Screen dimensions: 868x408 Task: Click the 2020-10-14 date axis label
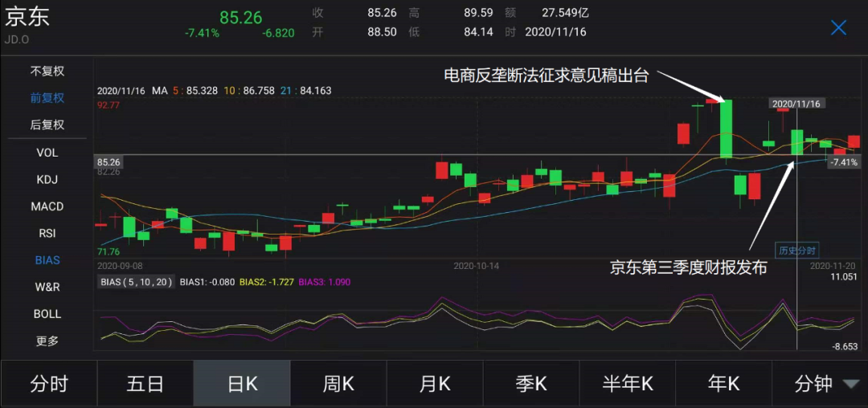[477, 265]
